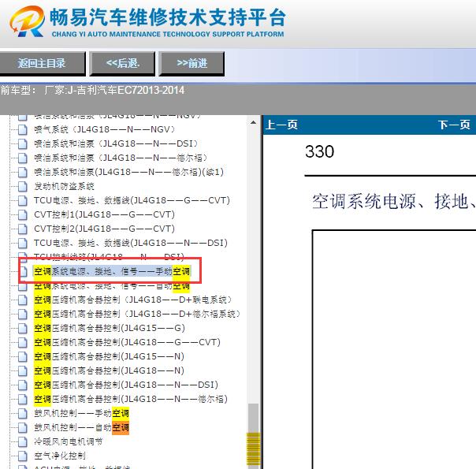Image resolution: width=476 pixels, height=469 pixels.
Task: Click document icon beside 鼓风机控制——手动空调
Action: (23, 413)
